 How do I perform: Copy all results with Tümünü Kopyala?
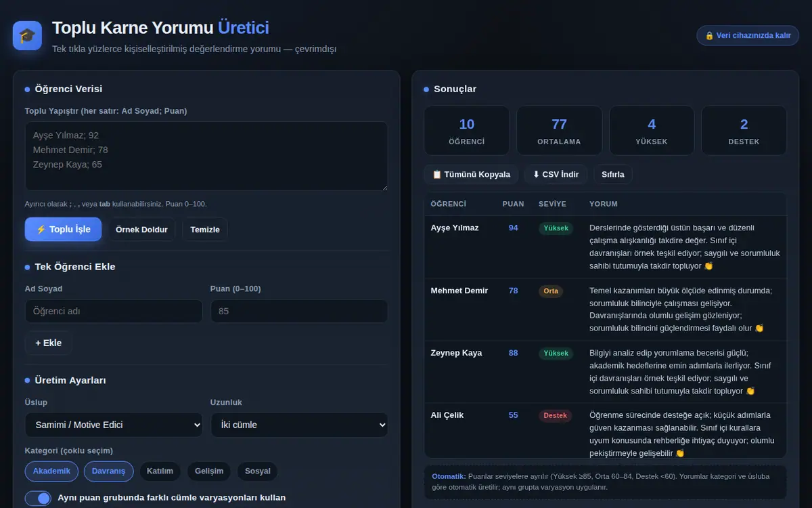tap(472, 174)
